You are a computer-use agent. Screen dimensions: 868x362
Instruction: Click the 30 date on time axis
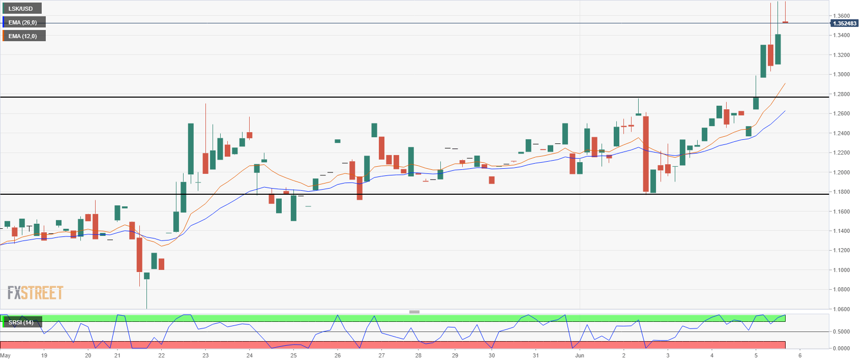coord(492,356)
